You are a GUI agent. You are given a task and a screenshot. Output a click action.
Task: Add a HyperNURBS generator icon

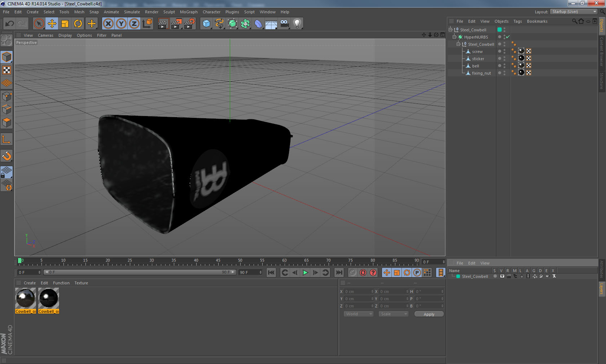click(x=233, y=24)
